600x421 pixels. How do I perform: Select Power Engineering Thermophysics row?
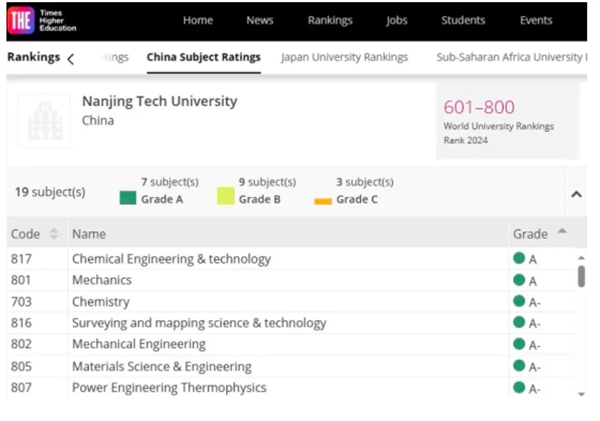pos(169,388)
